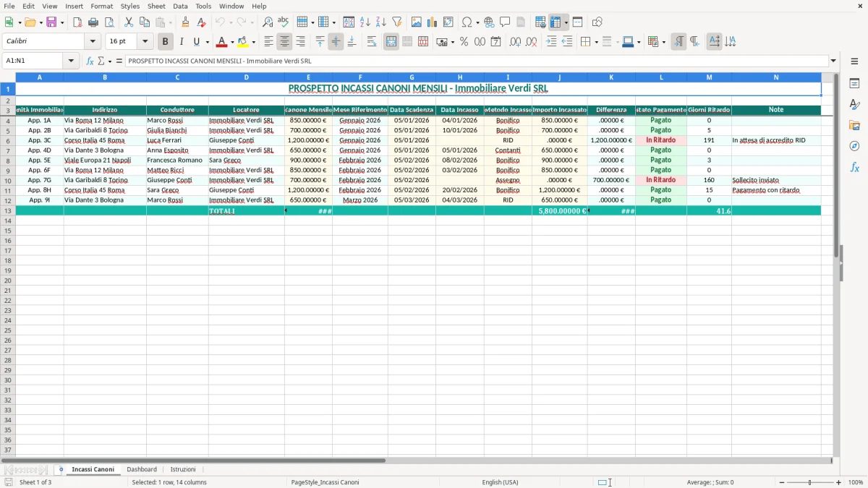Select row header 13
The height and width of the screenshot is (488, 868).
pyautogui.click(x=8, y=211)
